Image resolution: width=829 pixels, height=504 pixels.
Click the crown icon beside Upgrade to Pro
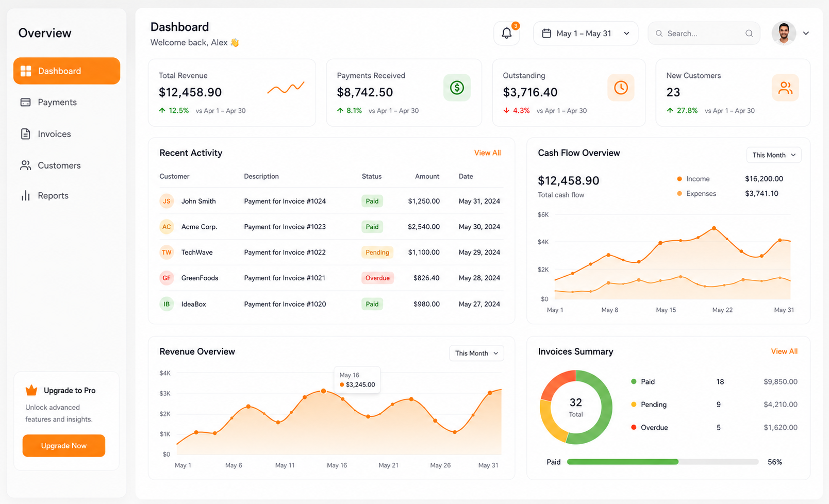click(31, 390)
